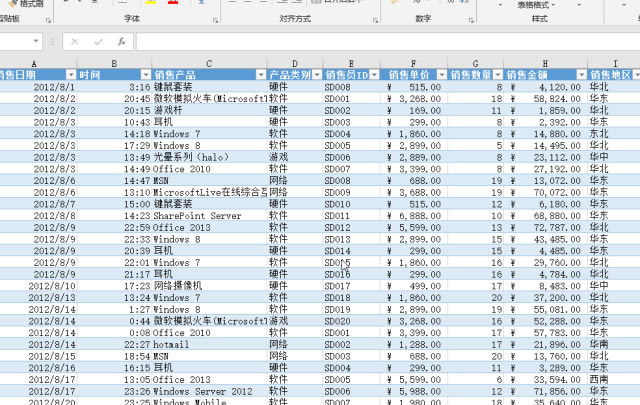
Task: Click inside the formula bar input
Action: [x=380, y=42]
